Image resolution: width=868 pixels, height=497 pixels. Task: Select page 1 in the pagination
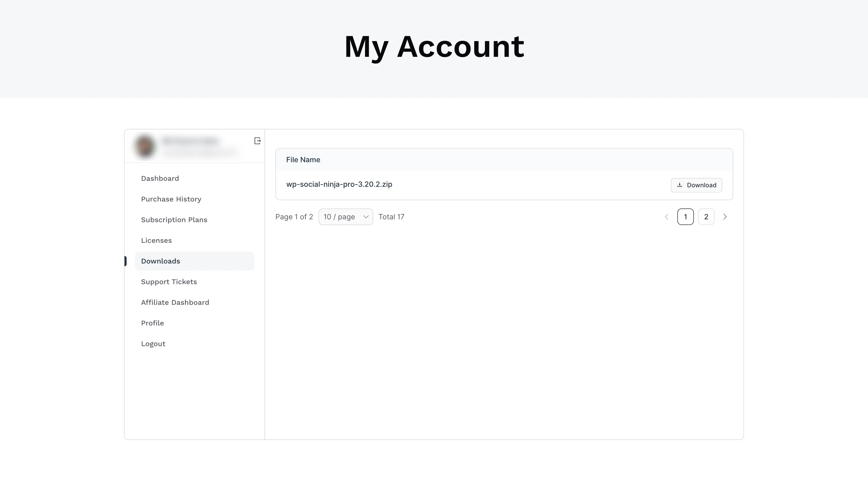click(685, 217)
